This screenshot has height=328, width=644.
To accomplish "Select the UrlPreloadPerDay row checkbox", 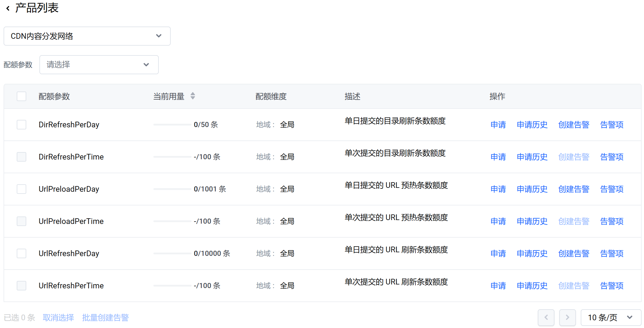I will tap(21, 189).
